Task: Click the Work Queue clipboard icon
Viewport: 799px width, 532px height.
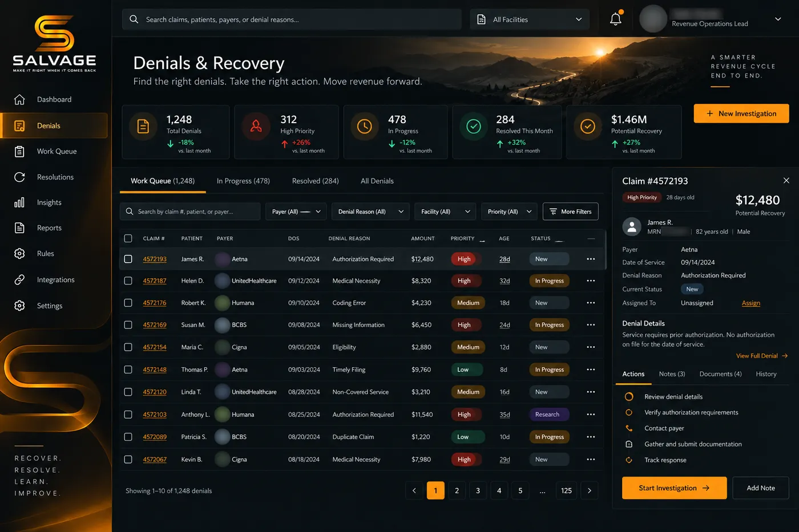Action: click(19, 151)
